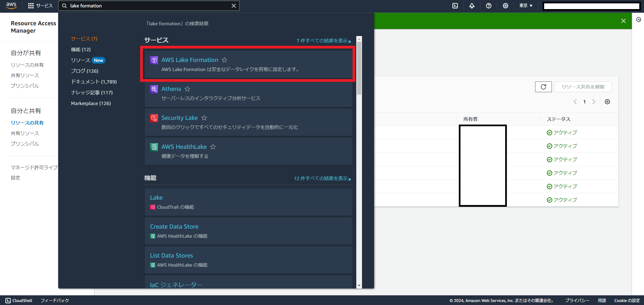Open the help question mark icon

tap(489, 6)
